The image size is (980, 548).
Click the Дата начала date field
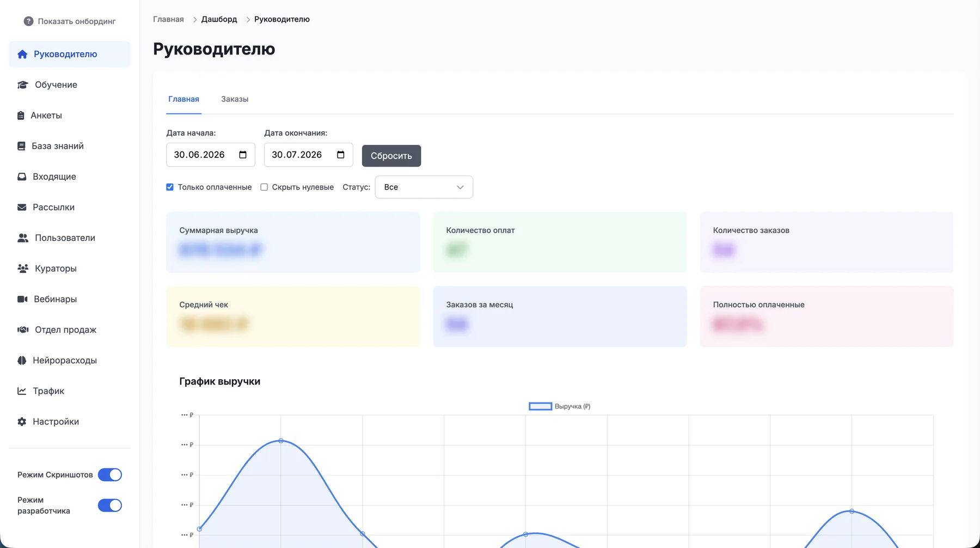211,155
